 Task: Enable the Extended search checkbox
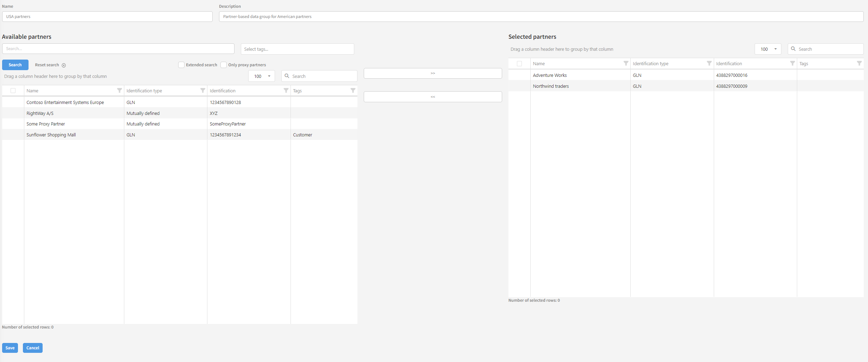181,65
